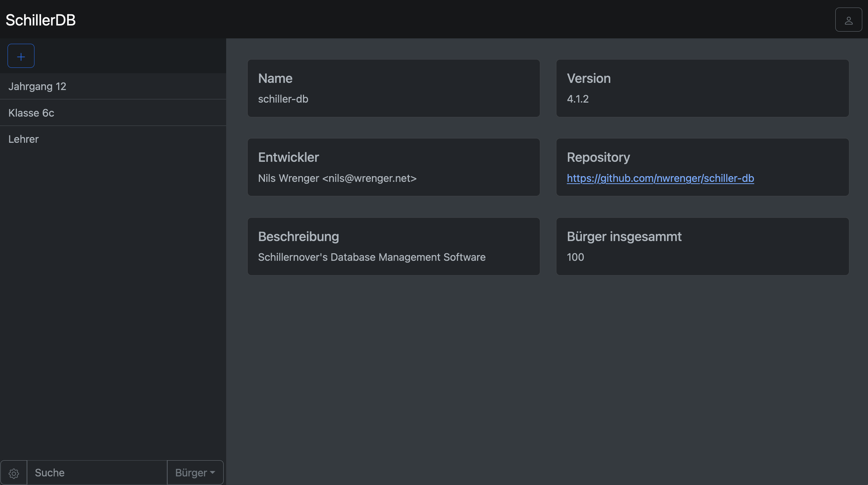
Task: Select Jahrgang 12 in sidebar
Action: (x=113, y=86)
